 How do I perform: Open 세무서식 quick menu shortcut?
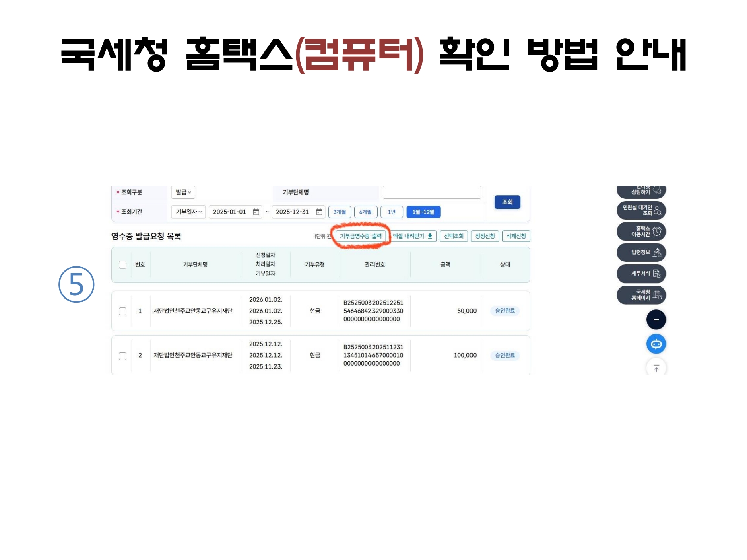click(641, 274)
